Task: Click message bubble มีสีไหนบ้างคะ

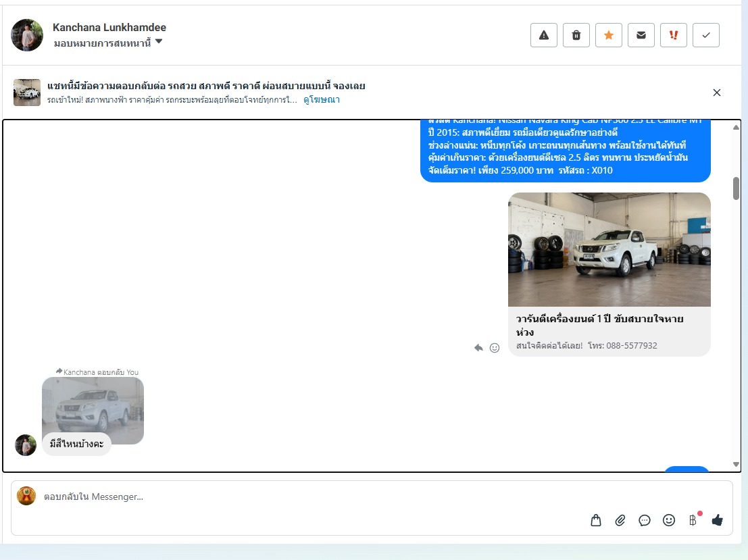Action: (x=76, y=444)
